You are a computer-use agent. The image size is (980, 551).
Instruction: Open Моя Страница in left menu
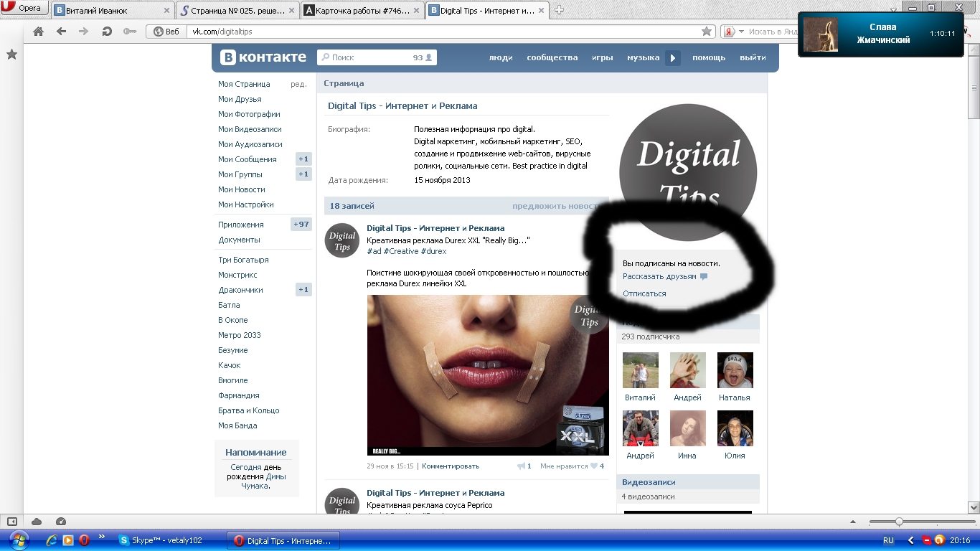tap(244, 84)
